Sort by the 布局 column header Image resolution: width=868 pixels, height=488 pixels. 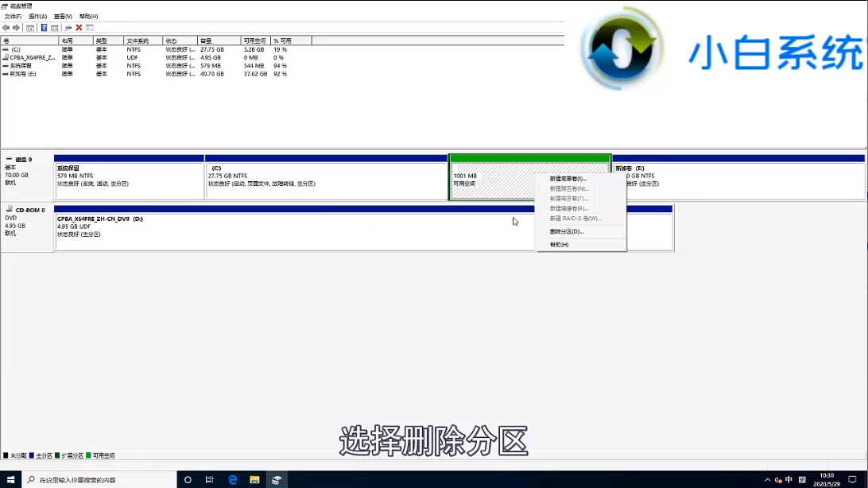(76, 41)
